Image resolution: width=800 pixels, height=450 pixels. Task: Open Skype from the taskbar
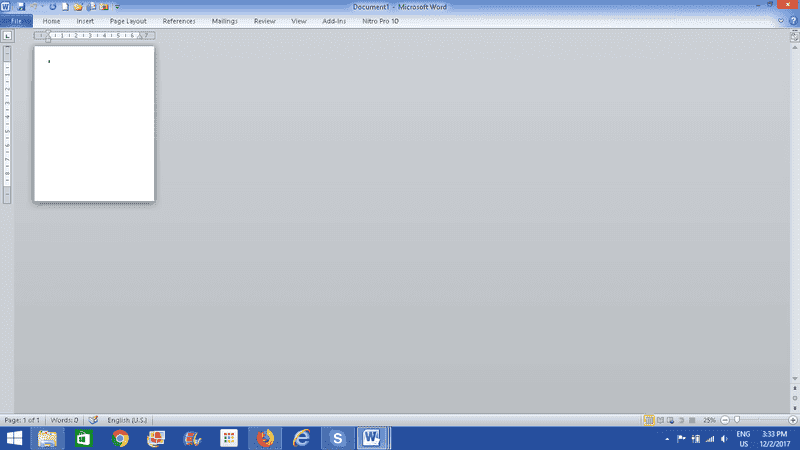coord(337,438)
